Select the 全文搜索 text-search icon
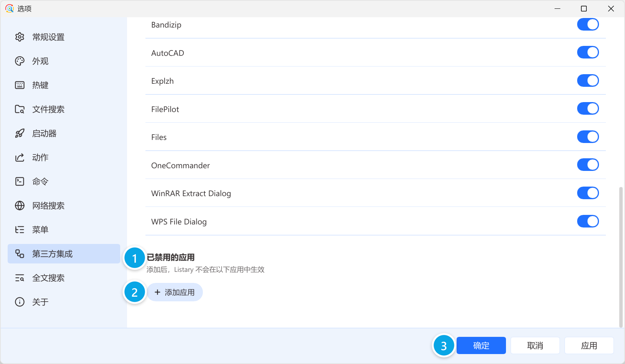 pyautogui.click(x=20, y=278)
